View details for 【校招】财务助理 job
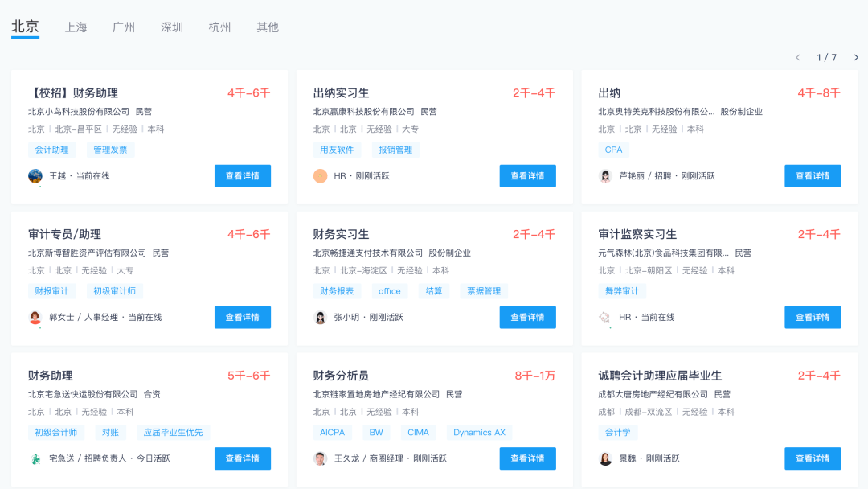868x489 pixels. click(242, 176)
